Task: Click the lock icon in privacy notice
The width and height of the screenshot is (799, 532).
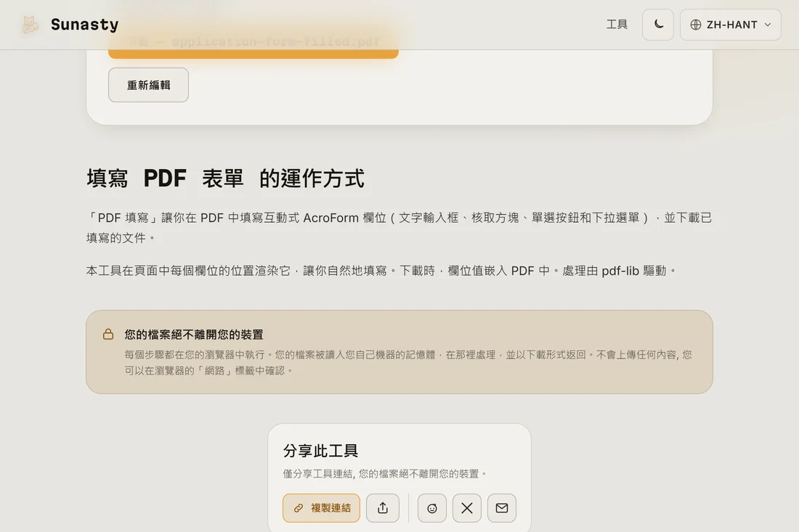Action: 108,334
